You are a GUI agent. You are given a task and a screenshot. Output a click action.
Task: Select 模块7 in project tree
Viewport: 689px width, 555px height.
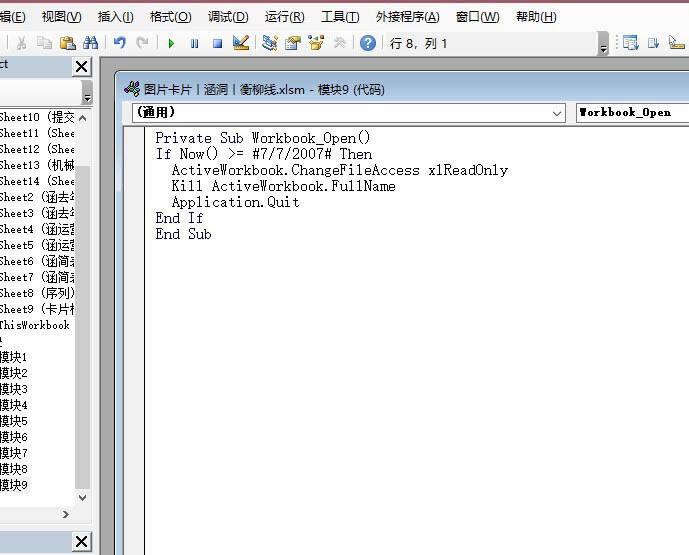point(14,453)
